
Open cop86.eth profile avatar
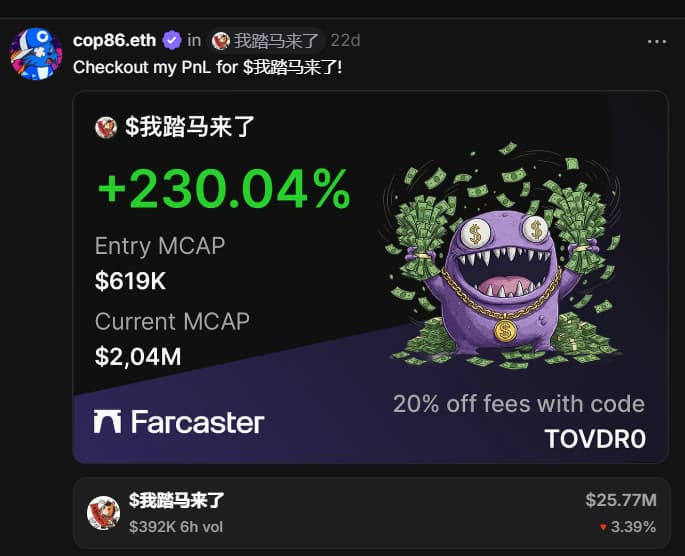[x=36, y=54]
